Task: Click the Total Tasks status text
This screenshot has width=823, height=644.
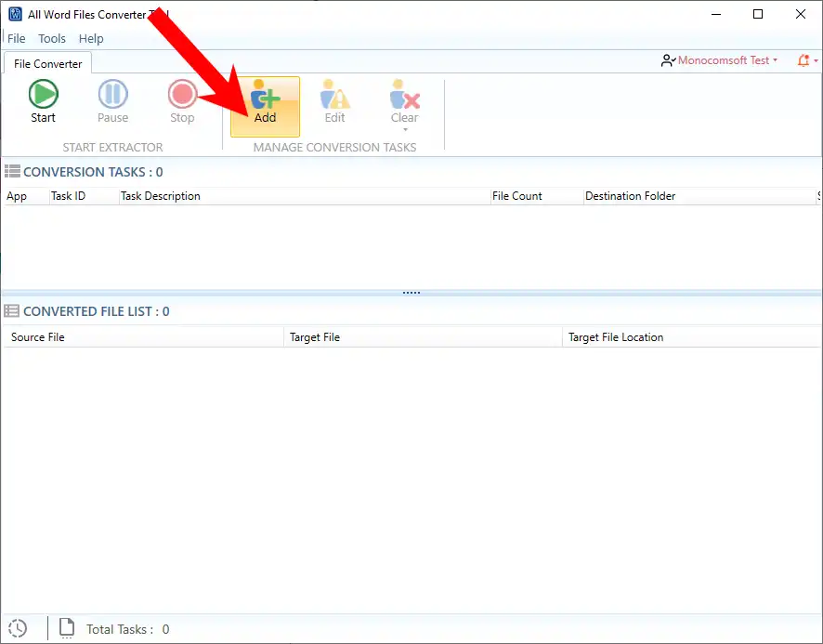Action: [x=127, y=629]
